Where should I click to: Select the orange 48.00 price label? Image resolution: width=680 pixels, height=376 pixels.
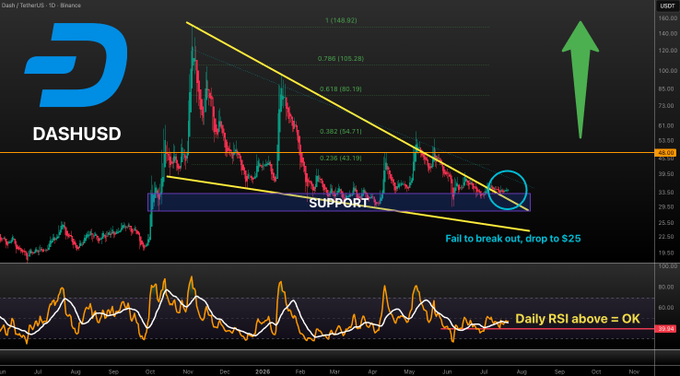pyautogui.click(x=667, y=153)
